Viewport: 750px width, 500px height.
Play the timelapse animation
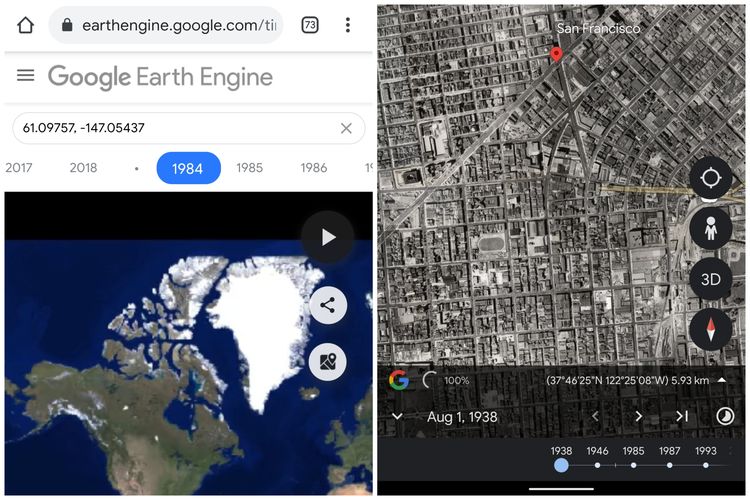tap(328, 237)
